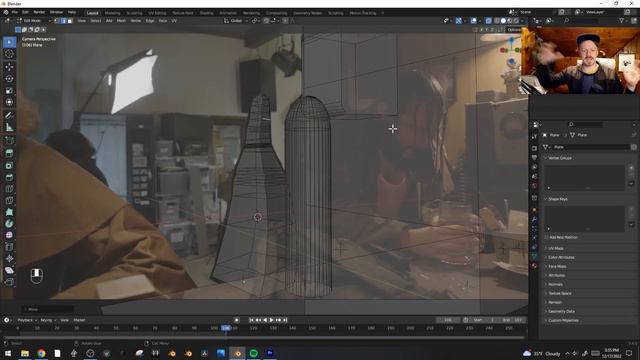
Task: Switch to the Modeling workspace tab
Action: [113, 13]
